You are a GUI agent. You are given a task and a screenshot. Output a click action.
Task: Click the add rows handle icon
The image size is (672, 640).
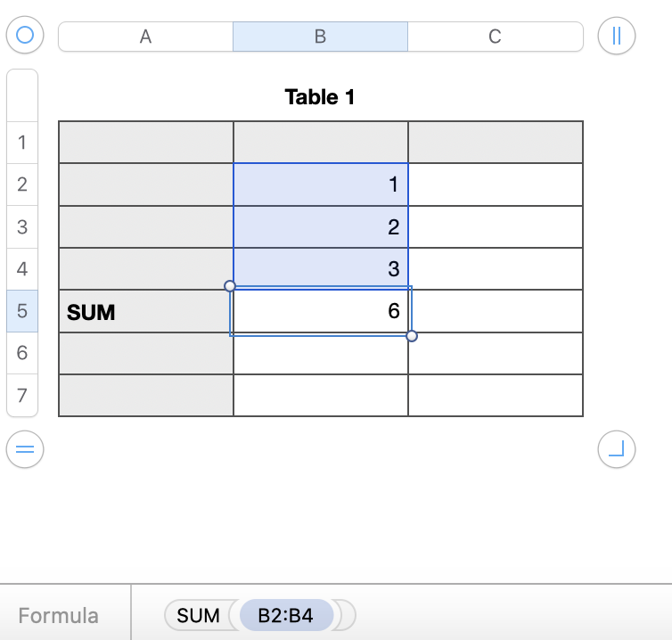coord(25,449)
